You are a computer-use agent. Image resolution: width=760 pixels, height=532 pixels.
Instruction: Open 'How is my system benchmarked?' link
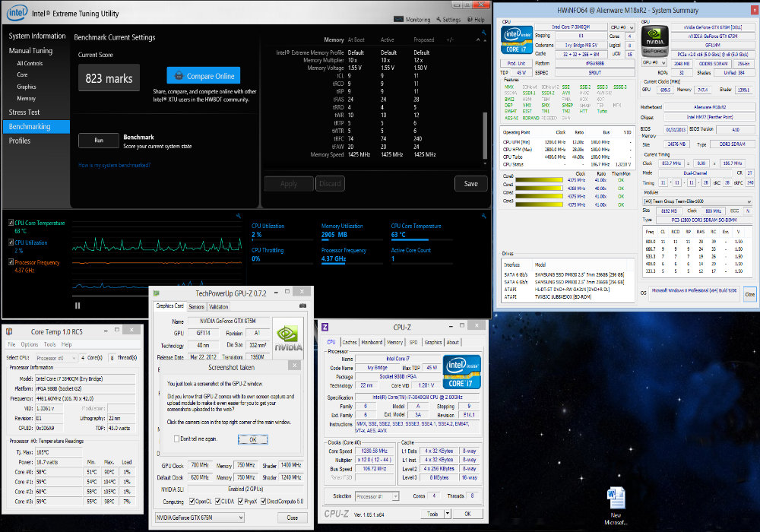115,165
